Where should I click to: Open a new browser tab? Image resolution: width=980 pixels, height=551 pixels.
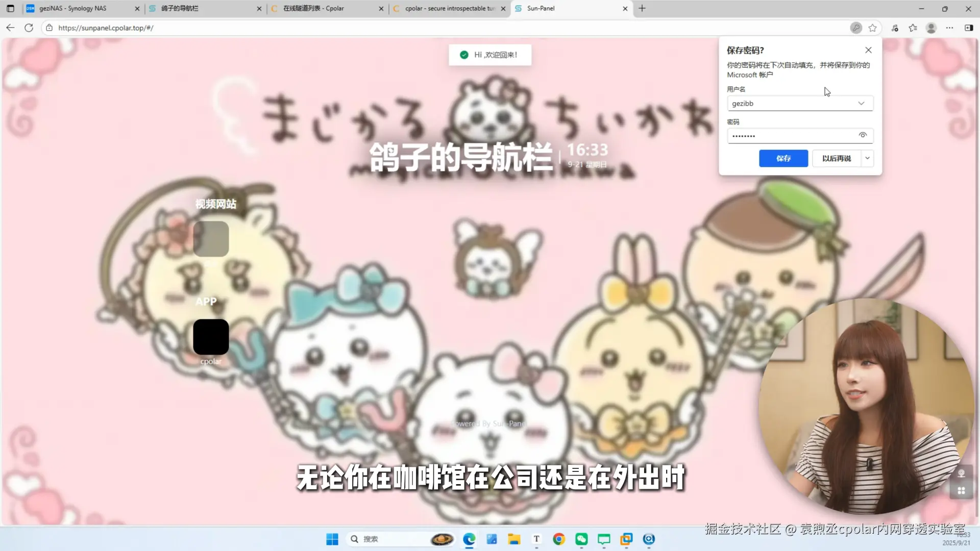[642, 9]
